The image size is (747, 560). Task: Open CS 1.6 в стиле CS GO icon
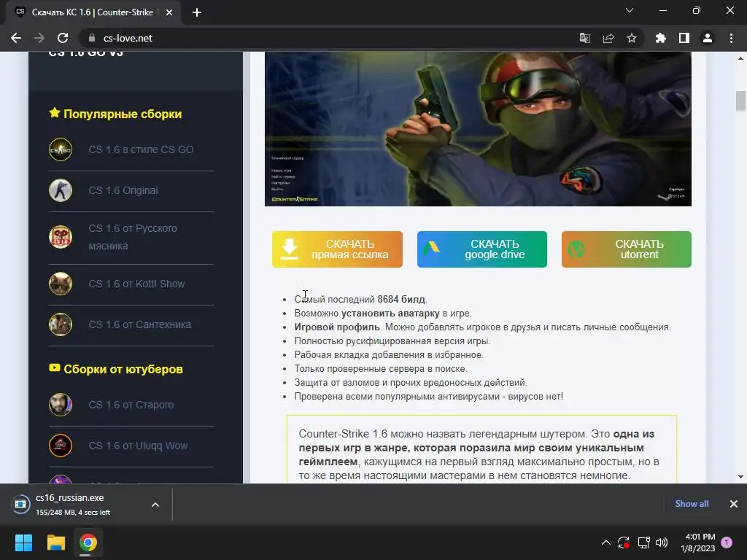(61, 149)
